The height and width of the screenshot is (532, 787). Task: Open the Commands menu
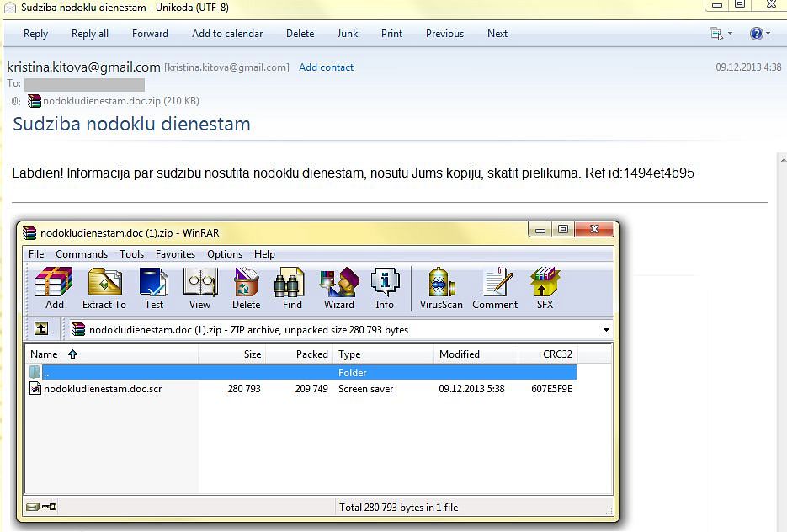tap(82, 254)
